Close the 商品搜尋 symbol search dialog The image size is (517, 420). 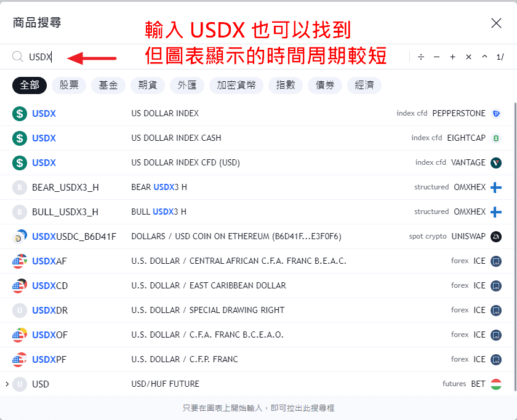click(496, 23)
